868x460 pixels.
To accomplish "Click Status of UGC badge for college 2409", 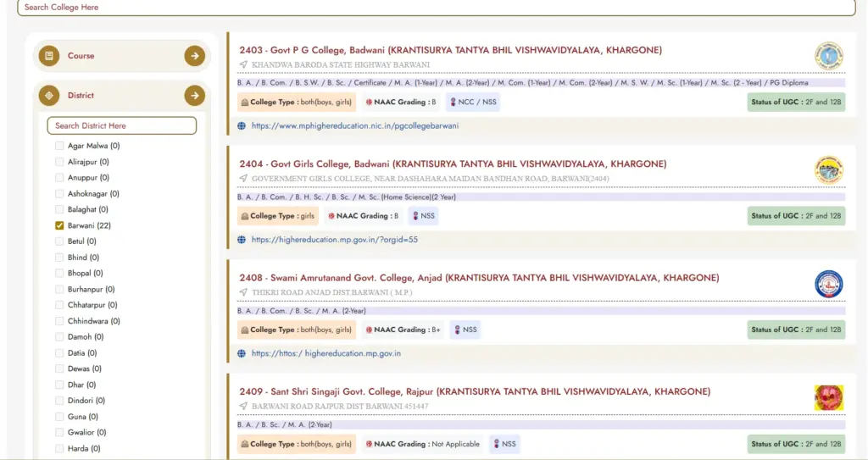I will pos(796,444).
